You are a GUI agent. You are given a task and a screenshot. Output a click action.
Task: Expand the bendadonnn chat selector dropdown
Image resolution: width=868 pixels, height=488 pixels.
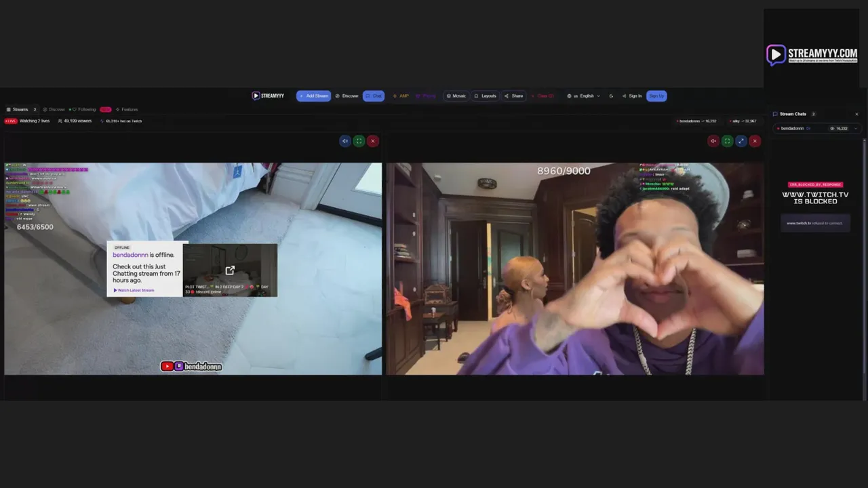(856, 128)
